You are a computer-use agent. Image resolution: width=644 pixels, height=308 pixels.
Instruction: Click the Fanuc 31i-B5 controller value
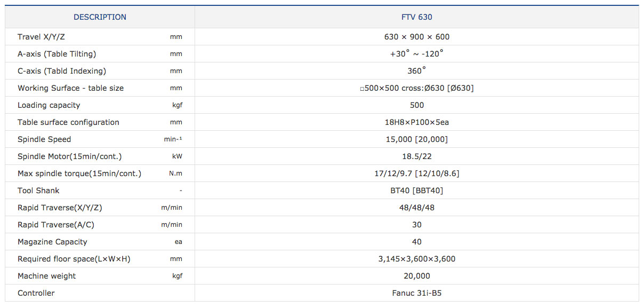pyautogui.click(x=416, y=293)
